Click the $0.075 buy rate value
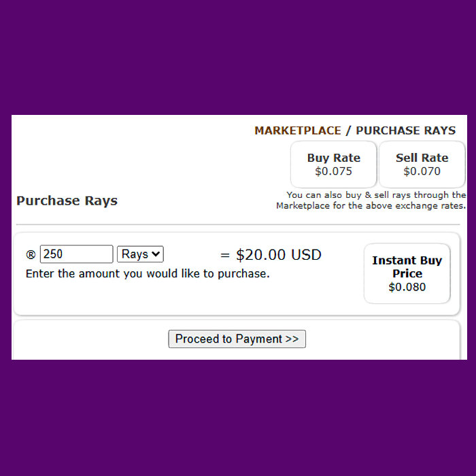 [333, 171]
